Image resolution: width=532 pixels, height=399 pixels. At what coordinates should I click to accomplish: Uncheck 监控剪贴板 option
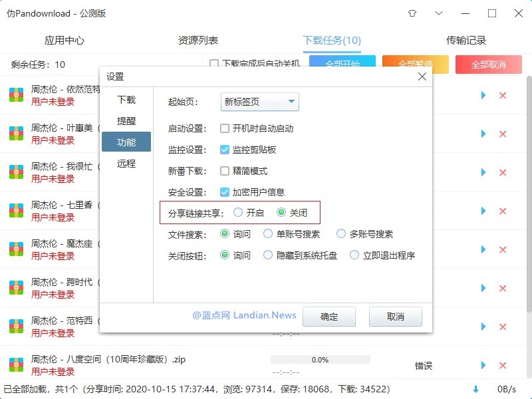coord(225,150)
